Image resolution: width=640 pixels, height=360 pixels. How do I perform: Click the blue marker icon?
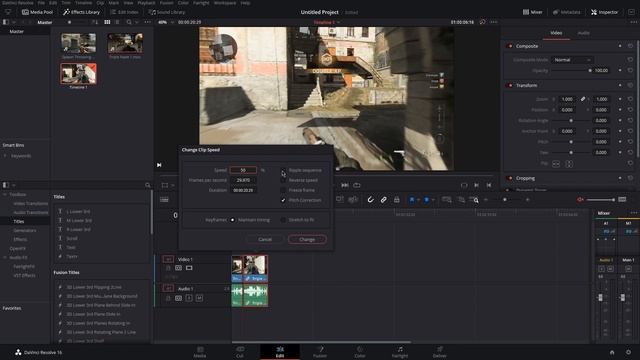tap(427, 200)
